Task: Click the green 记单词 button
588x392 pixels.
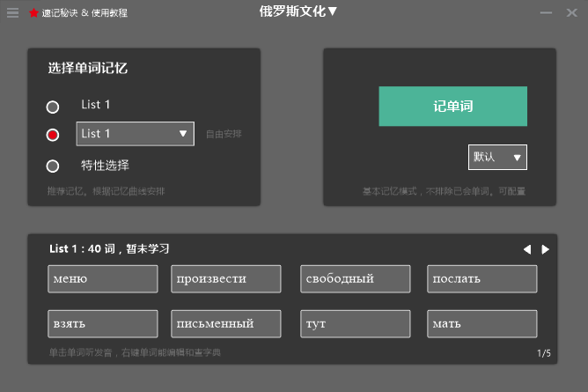Action: click(x=452, y=107)
